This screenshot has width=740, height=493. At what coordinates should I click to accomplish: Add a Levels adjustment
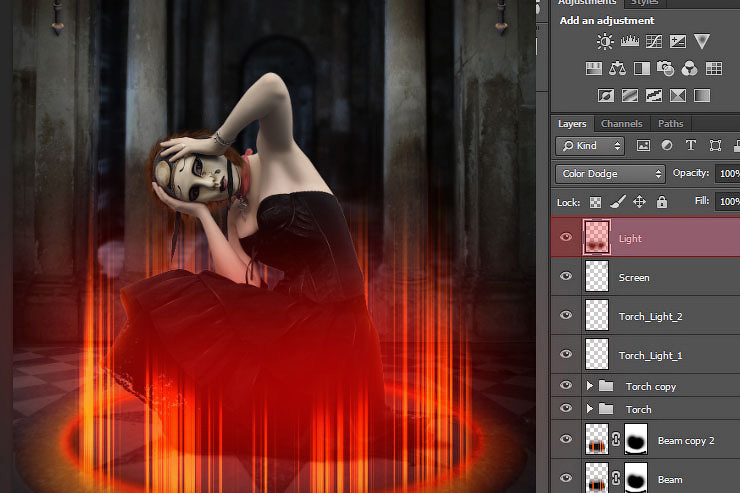[630, 42]
